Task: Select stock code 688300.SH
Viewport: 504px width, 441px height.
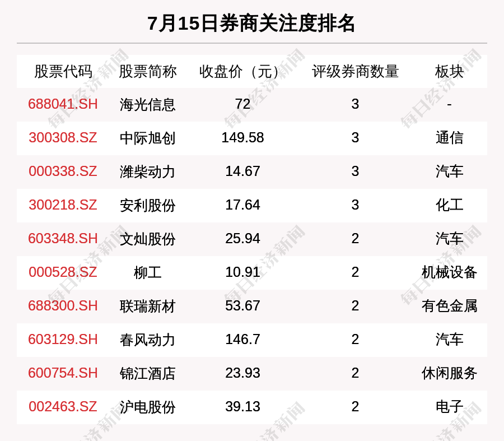Action: pyautogui.click(x=63, y=306)
